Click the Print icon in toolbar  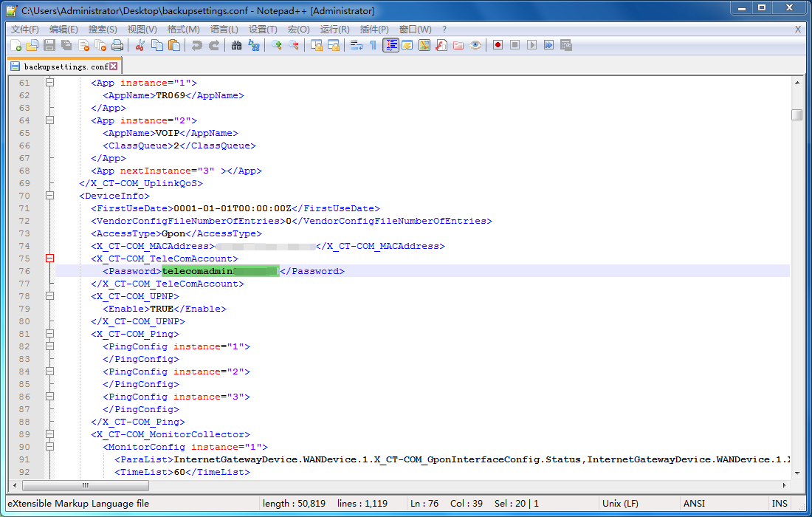[117, 45]
